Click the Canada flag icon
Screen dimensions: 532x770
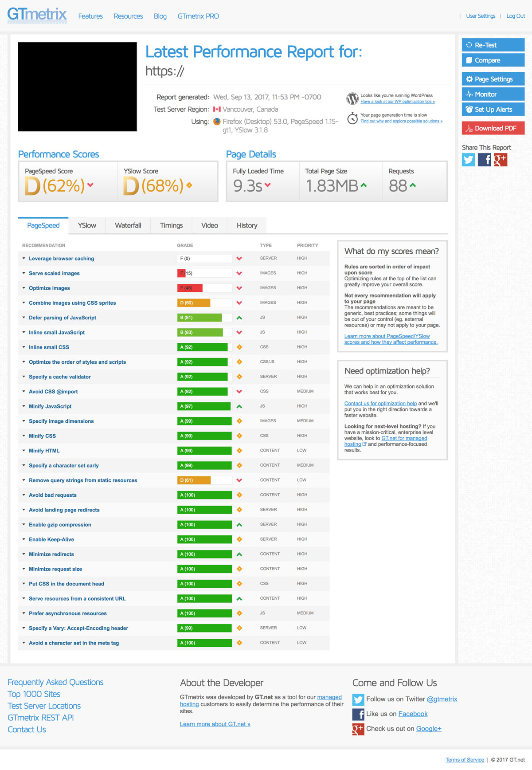click(x=217, y=109)
